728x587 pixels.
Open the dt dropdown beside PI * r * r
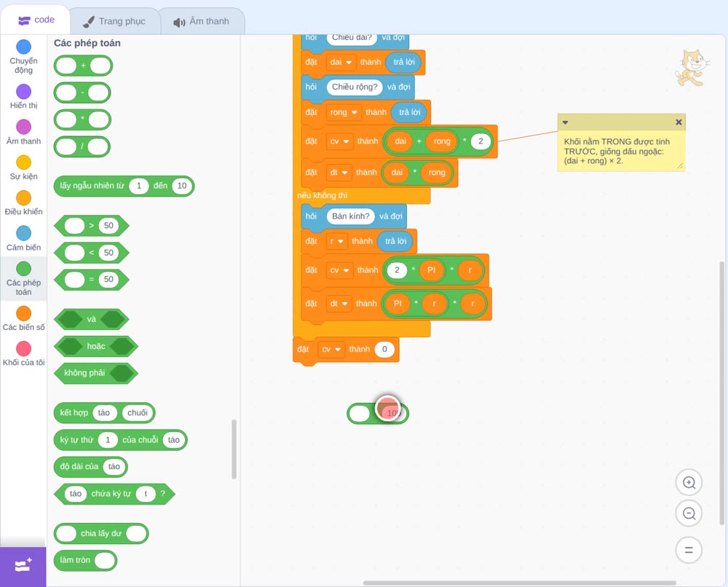339,303
